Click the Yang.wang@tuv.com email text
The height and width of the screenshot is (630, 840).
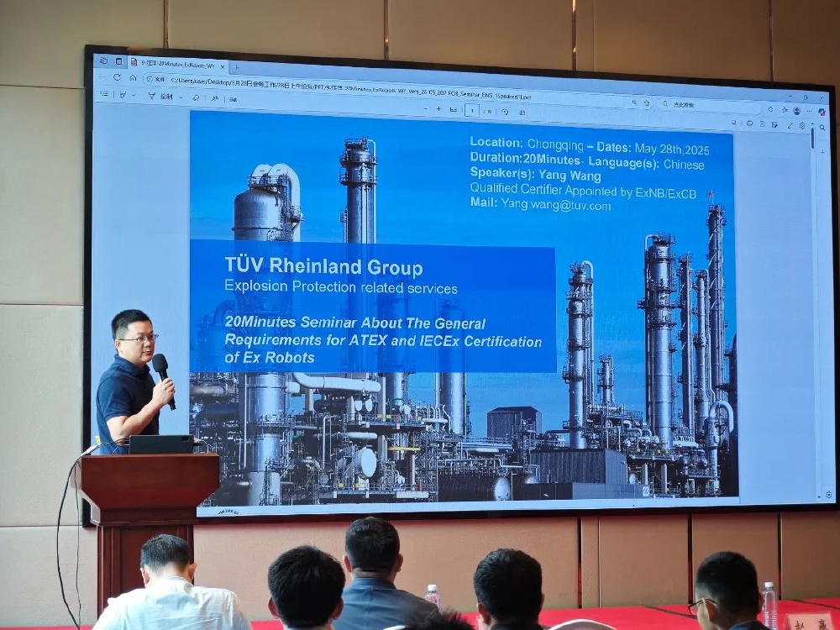556,204
